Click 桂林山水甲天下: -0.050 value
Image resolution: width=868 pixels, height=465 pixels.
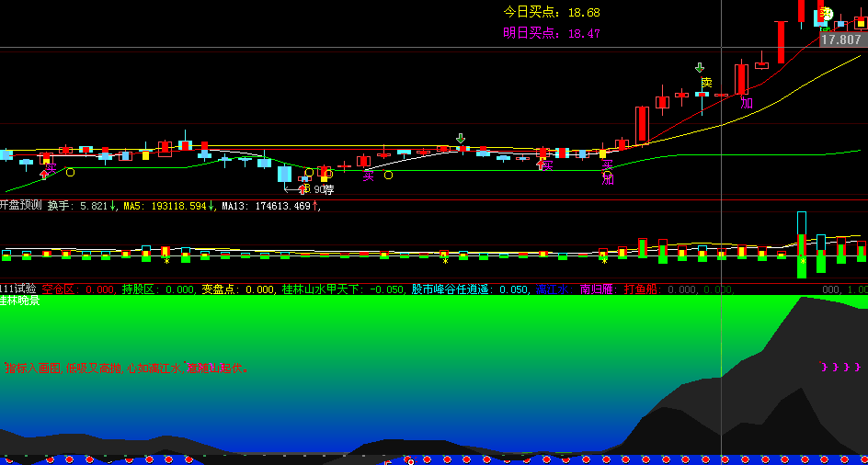click(x=343, y=289)
